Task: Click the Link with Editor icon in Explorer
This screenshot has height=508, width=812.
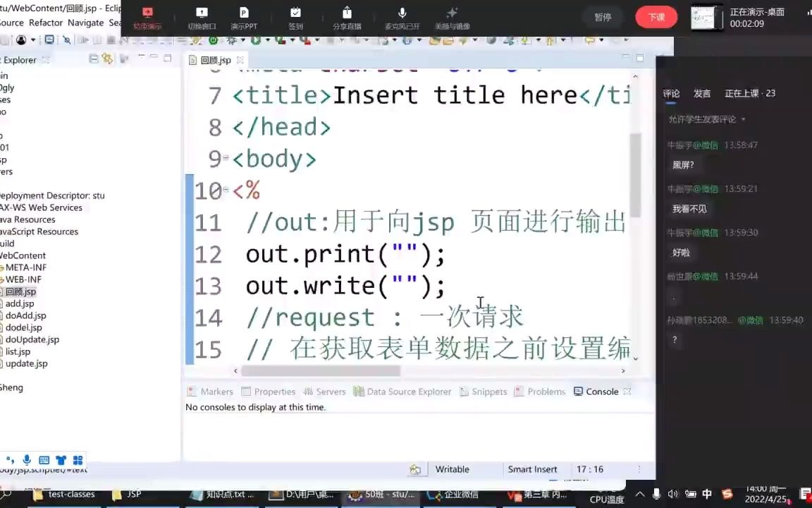Action: click(x=107, y=59)
